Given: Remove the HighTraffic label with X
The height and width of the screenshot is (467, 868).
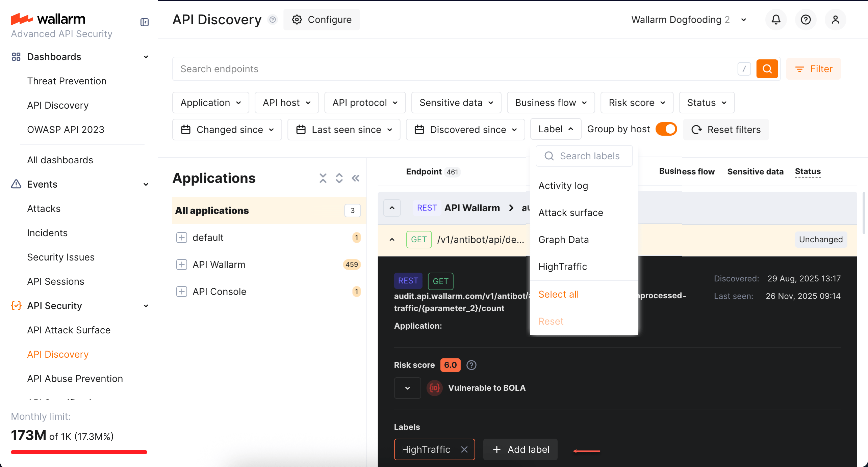Looking at the screenshot, I should (x=464, y=449).
